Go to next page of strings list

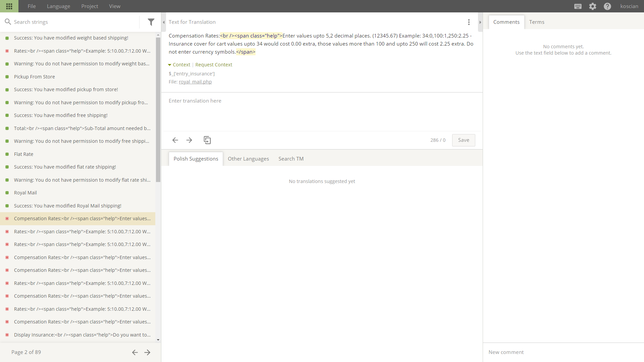click(x=147, y=352)
